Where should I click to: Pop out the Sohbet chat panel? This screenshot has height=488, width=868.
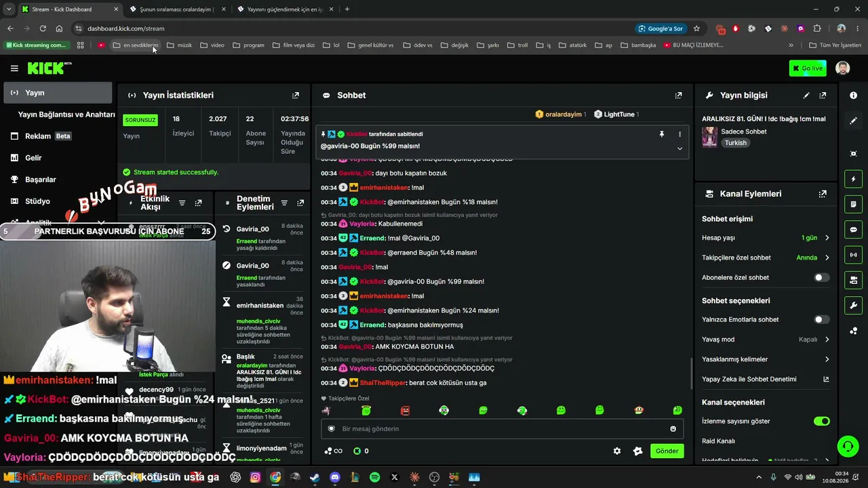point(678,96)
